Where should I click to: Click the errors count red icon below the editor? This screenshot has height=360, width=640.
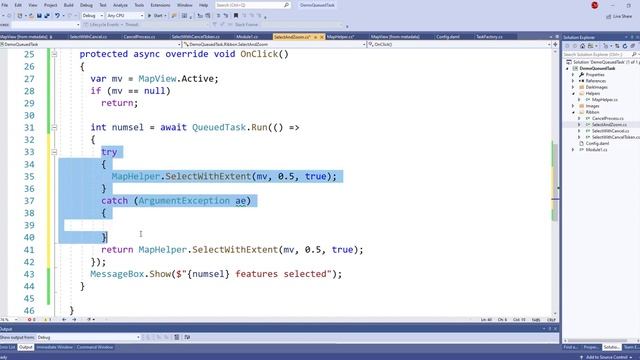[31, 320]
